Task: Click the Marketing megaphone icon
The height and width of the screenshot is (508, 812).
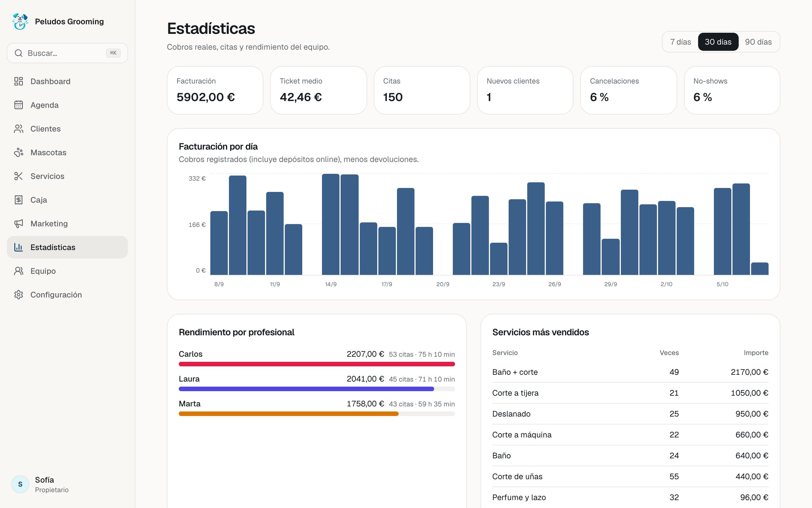Action: [x=18, y=224]
